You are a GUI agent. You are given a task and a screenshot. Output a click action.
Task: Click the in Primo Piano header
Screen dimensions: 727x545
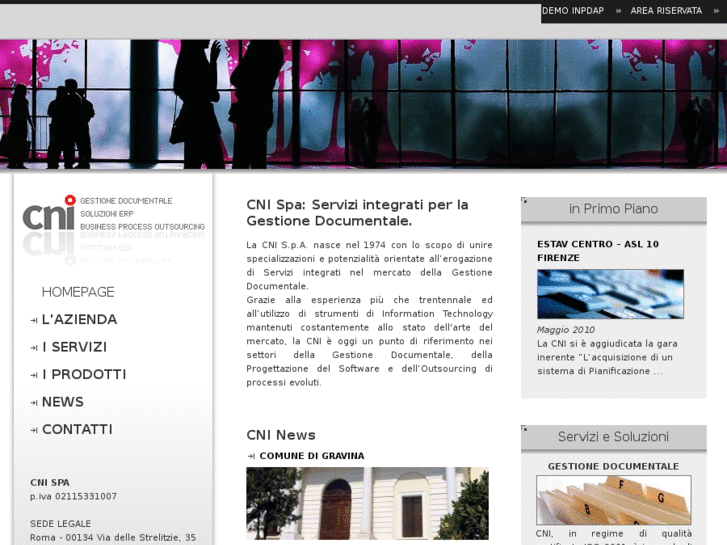click(x=613, y=209)
